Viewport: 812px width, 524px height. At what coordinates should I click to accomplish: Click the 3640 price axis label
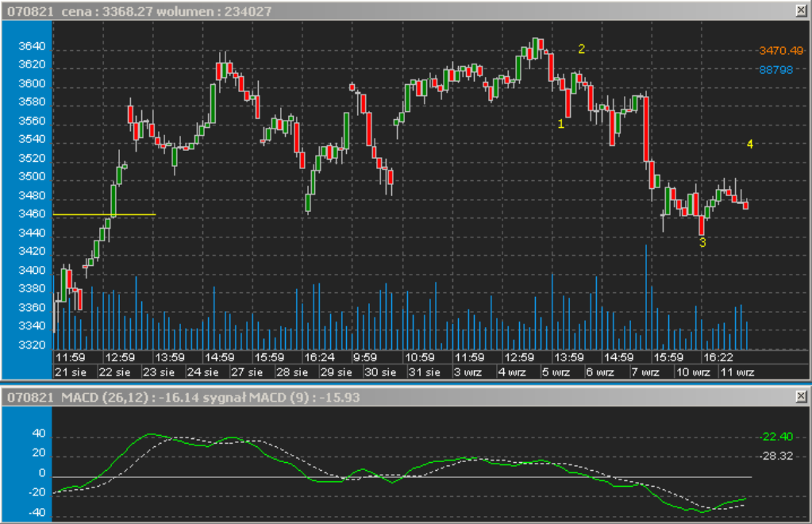pyautogui.click(x=31, y=46)
